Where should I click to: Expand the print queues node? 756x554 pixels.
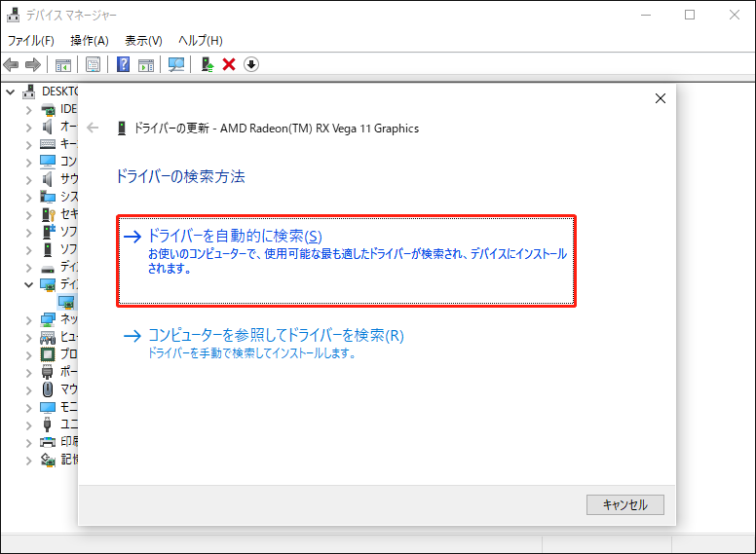point(29,443)
